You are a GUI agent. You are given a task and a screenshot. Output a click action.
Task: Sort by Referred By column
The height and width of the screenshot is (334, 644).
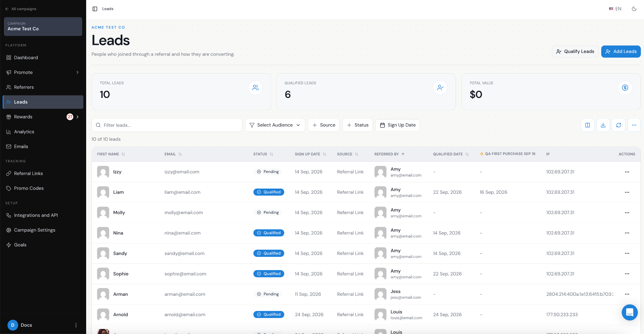coord(389,154)
